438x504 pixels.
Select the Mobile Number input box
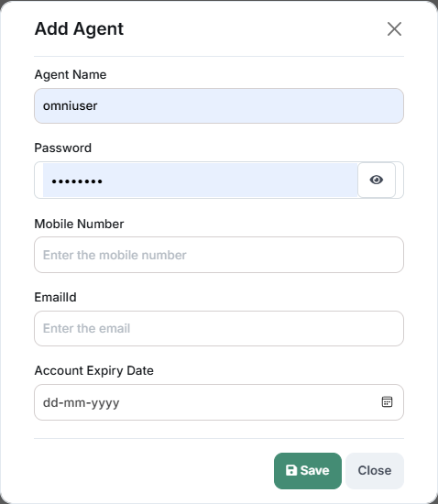219,255
